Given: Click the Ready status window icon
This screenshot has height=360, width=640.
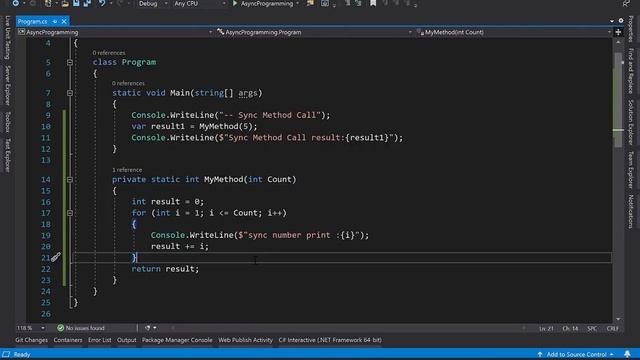Looking at the screenshot, I should pos(6,354).
